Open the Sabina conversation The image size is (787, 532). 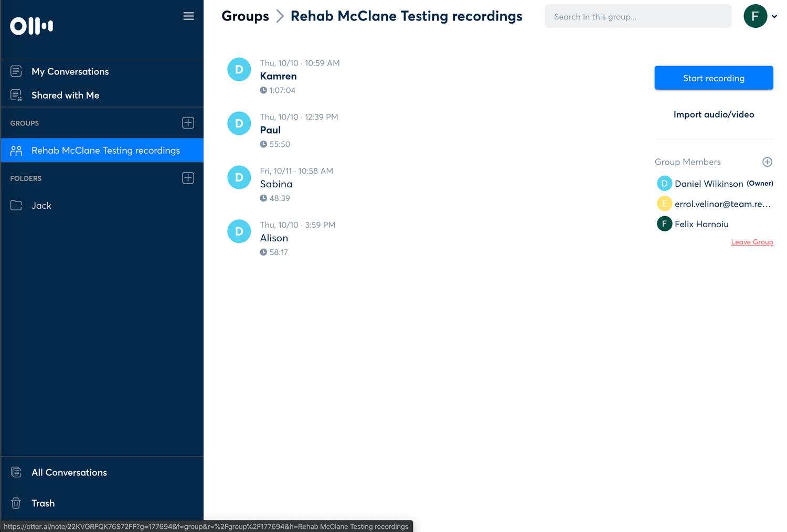(x=276, y=184)
